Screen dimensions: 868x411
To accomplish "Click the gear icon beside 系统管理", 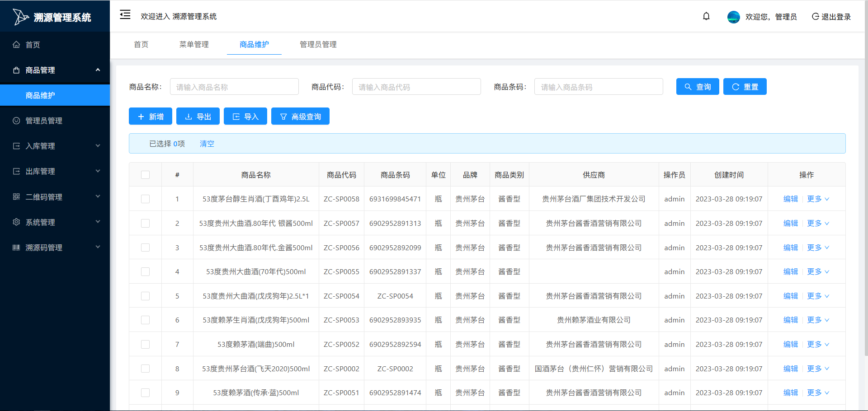I will click(16, 222).
